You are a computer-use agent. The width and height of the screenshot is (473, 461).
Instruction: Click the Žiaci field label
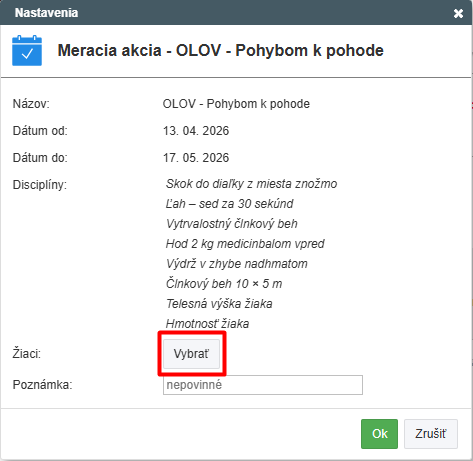click(27, 354)
